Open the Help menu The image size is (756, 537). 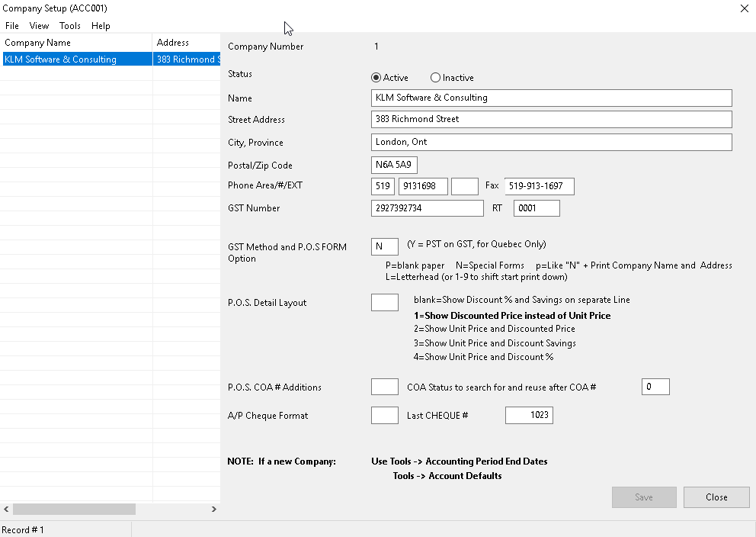(101, 26)
